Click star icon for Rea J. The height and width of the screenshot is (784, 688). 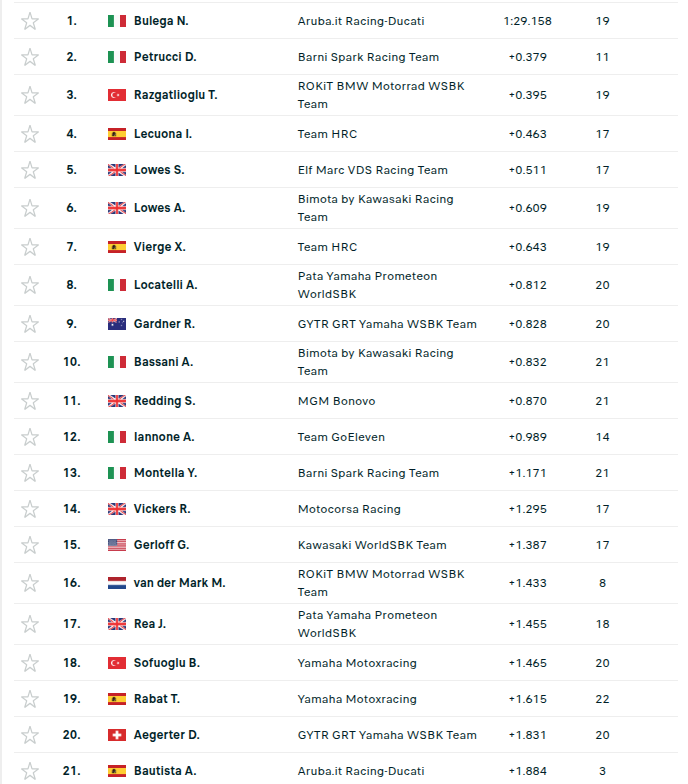[x=30, y=624]
